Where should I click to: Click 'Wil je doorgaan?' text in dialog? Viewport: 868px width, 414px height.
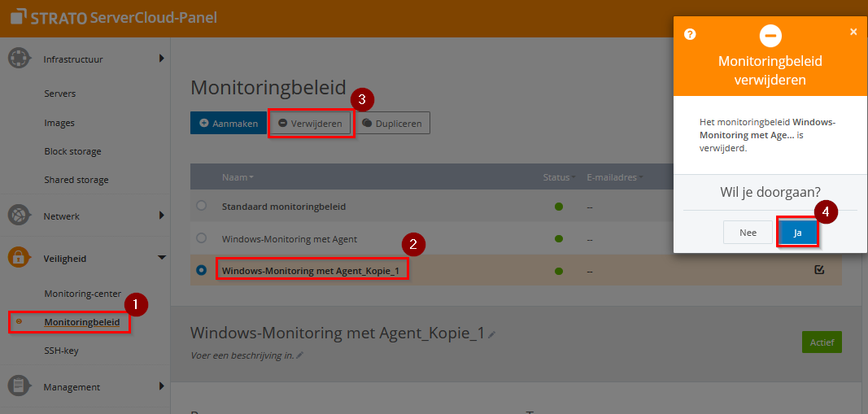(770, 192)
